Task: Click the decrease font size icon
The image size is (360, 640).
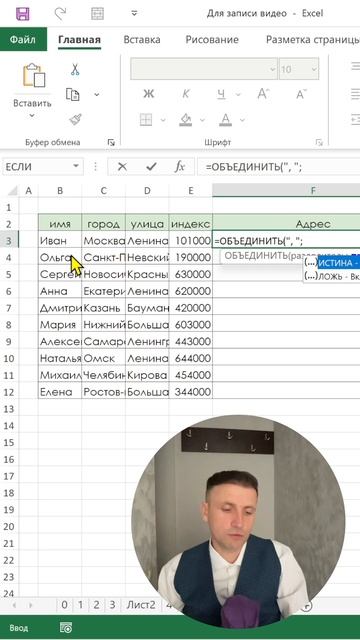Action: [301, 94]
